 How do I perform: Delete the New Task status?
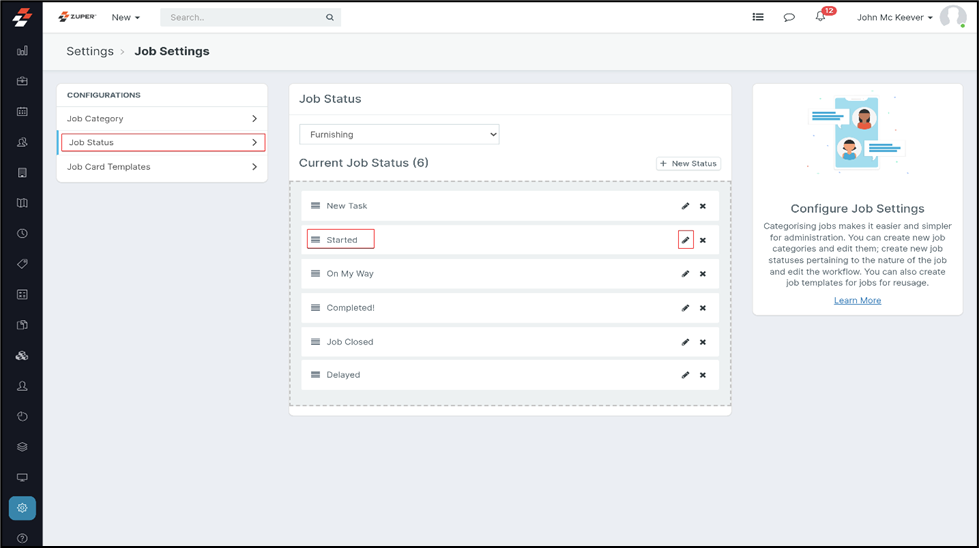click(x=703, y=206)
